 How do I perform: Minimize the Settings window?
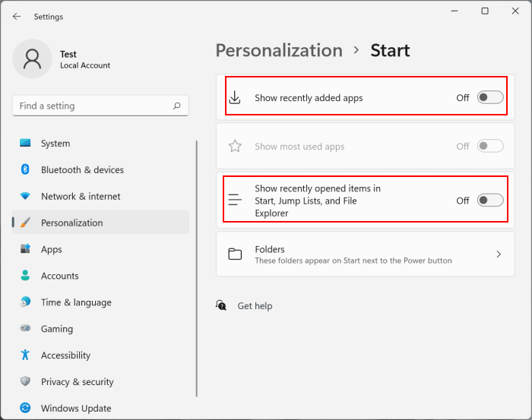tap(454, 11)
